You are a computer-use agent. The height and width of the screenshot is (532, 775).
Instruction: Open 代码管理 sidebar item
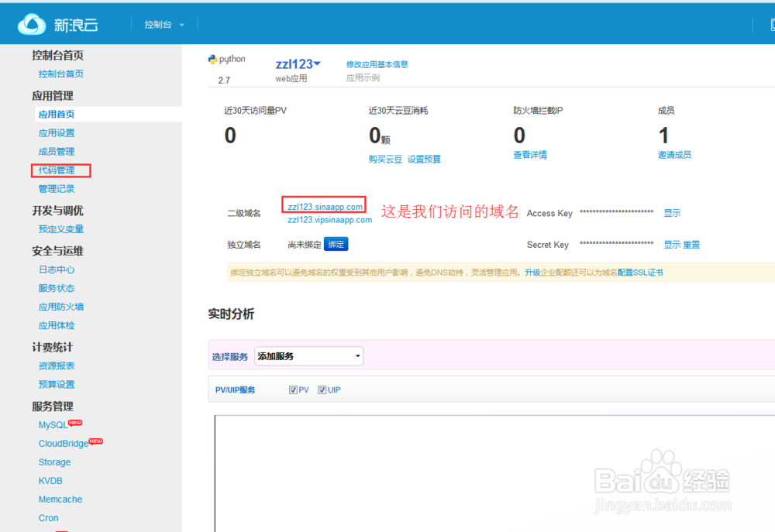tap(57, 170)
